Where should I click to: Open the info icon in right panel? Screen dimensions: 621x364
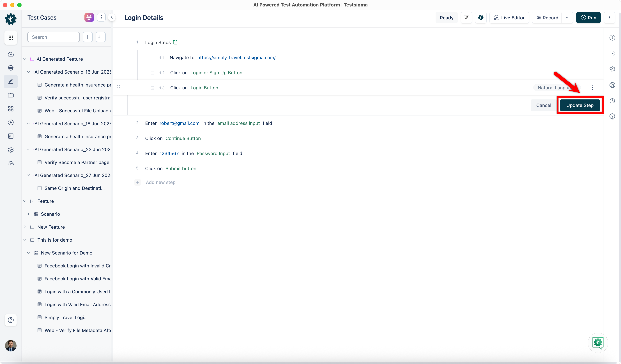click(x=612, y=38)
